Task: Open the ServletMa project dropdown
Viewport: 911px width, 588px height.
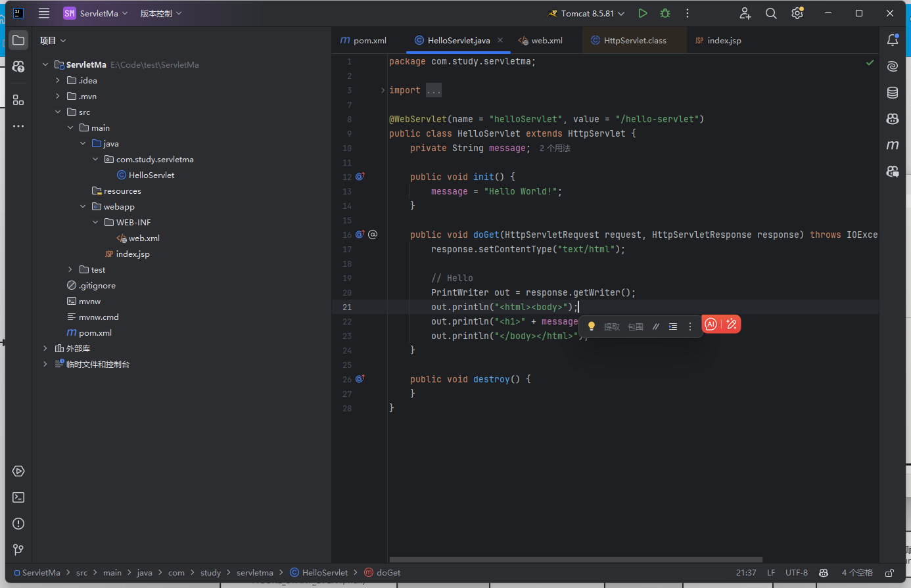Action: click(96, 13)
